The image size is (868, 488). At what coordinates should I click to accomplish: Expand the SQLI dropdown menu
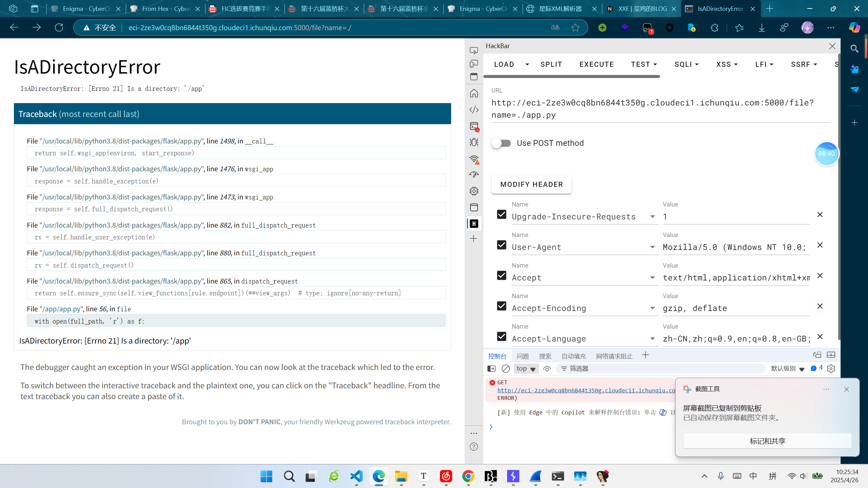point(687,64)
